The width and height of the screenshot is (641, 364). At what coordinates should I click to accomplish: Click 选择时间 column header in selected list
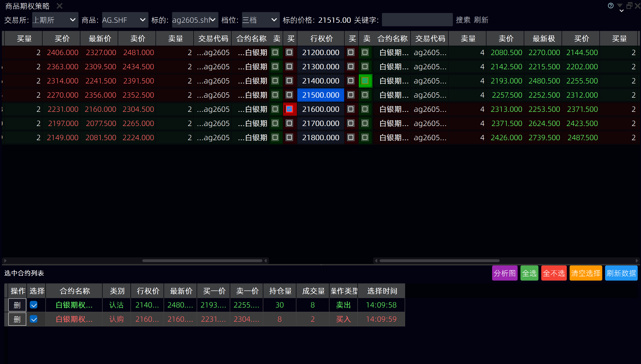(381, 291)
